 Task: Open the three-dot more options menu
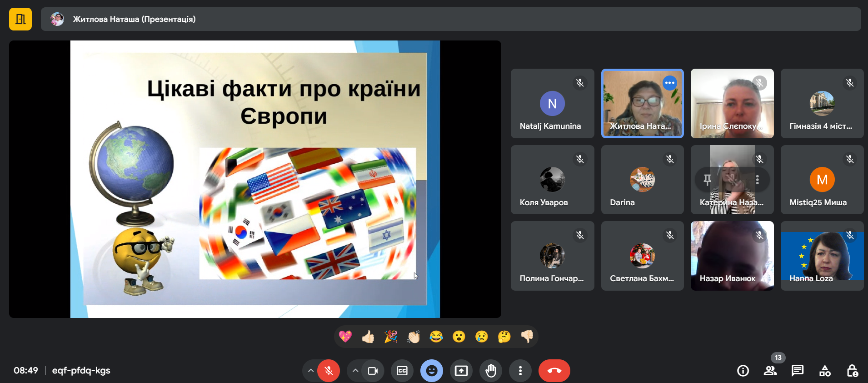coord(520,371)
